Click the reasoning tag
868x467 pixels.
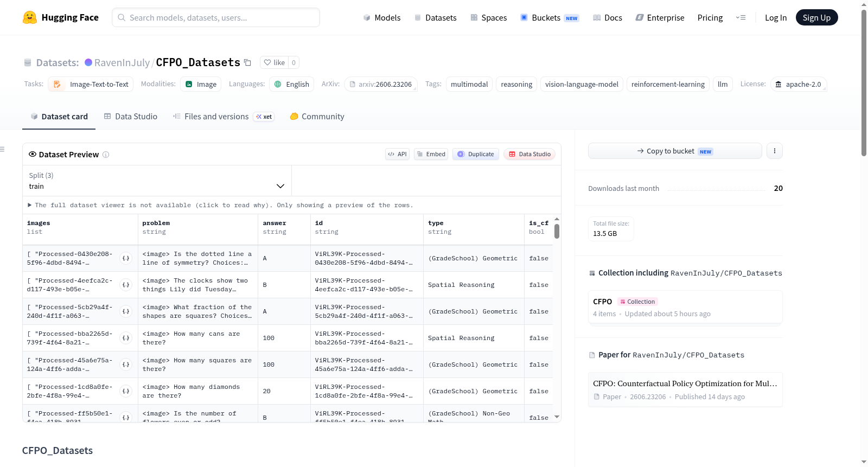click(x=516, y=84)
